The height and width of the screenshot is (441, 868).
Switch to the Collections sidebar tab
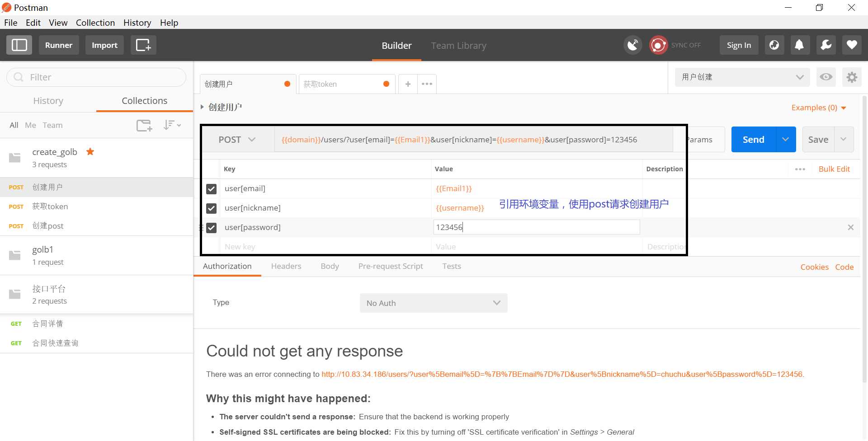point(145,101)
